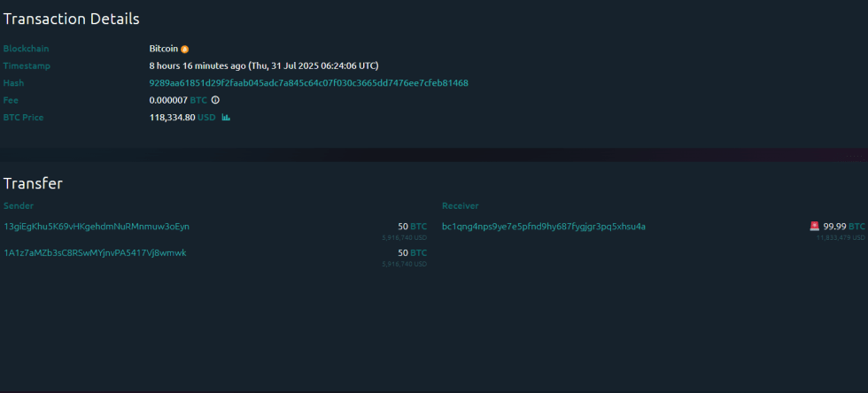The image size is (868, 393).
Task: Open the receiver address starting with bc1qng4nps9
Action: coord(543,227)
